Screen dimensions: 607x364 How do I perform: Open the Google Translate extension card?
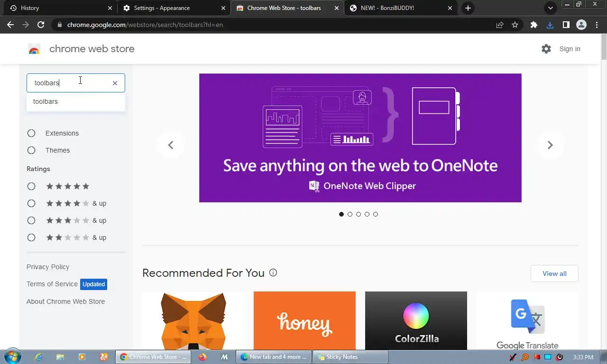click(x=527, y=321)
